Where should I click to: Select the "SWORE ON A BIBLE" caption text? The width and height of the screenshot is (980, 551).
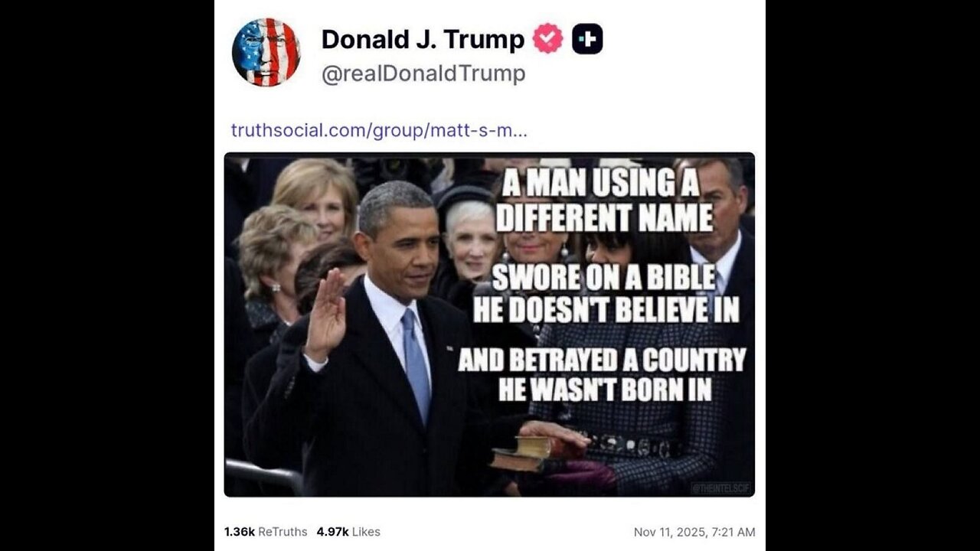click(605, 279)
